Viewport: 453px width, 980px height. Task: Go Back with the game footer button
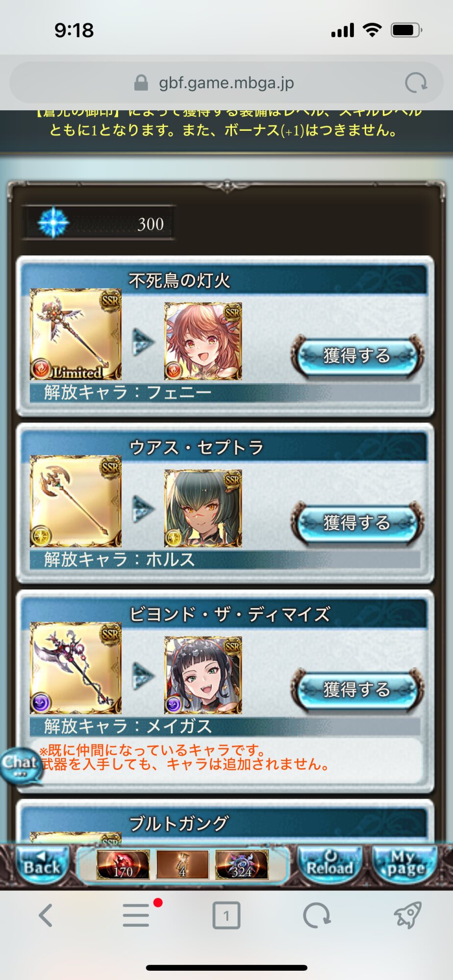[42, 865]
